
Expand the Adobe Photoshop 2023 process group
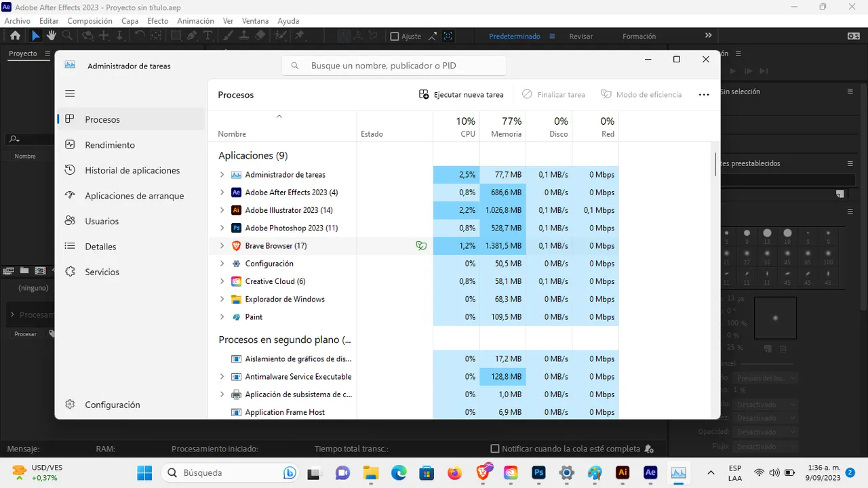tap(222, 228)
